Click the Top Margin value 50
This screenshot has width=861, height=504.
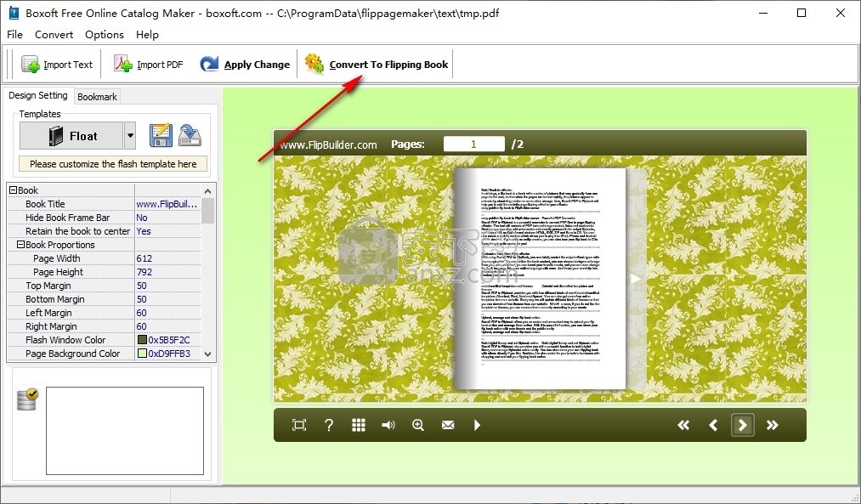click(142, 286)
